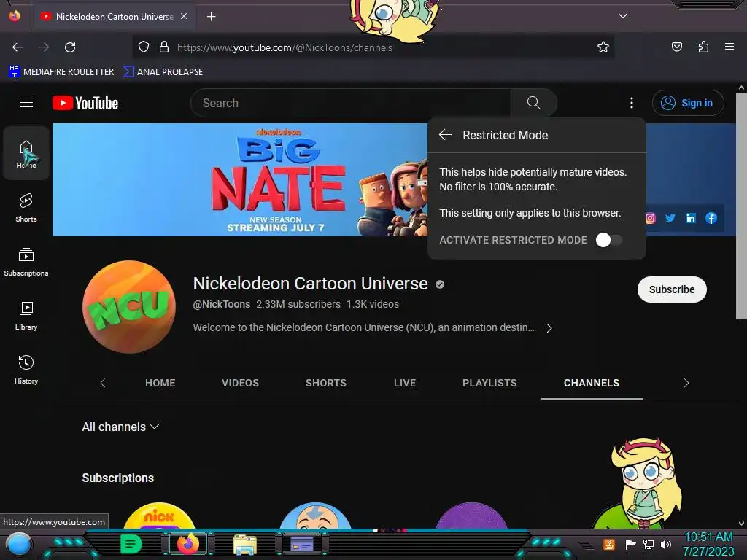Image resolution: width=747 pixels, height=560 pixels.
Task: Open YouTube settings three-dot menu
Action: (632, 103)
